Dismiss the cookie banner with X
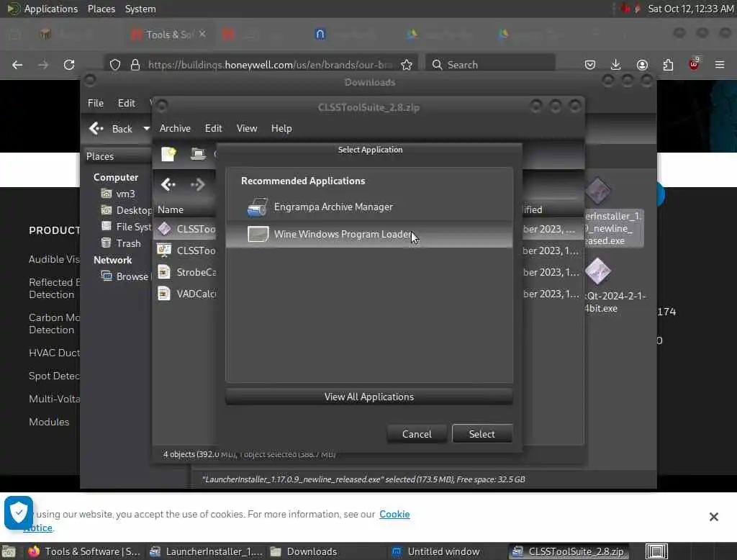 coord(713,517)
